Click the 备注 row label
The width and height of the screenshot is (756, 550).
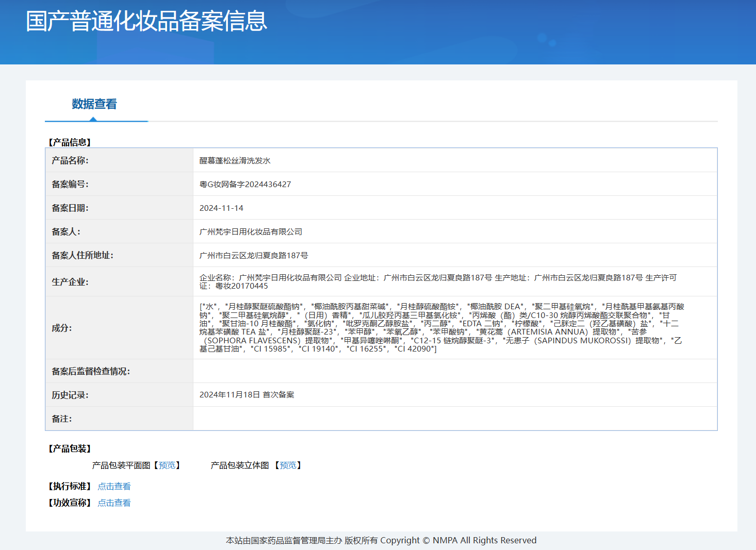[62, 419]
